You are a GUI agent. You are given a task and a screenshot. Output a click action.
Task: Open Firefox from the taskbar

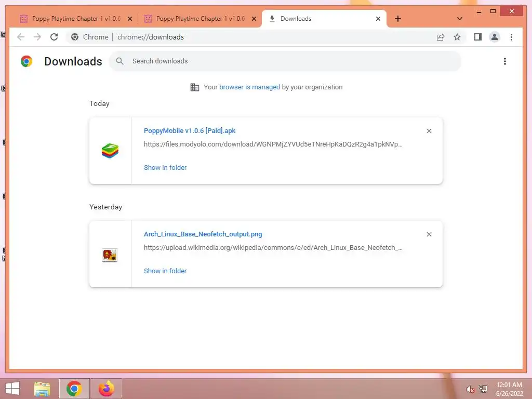coord(106,389)
